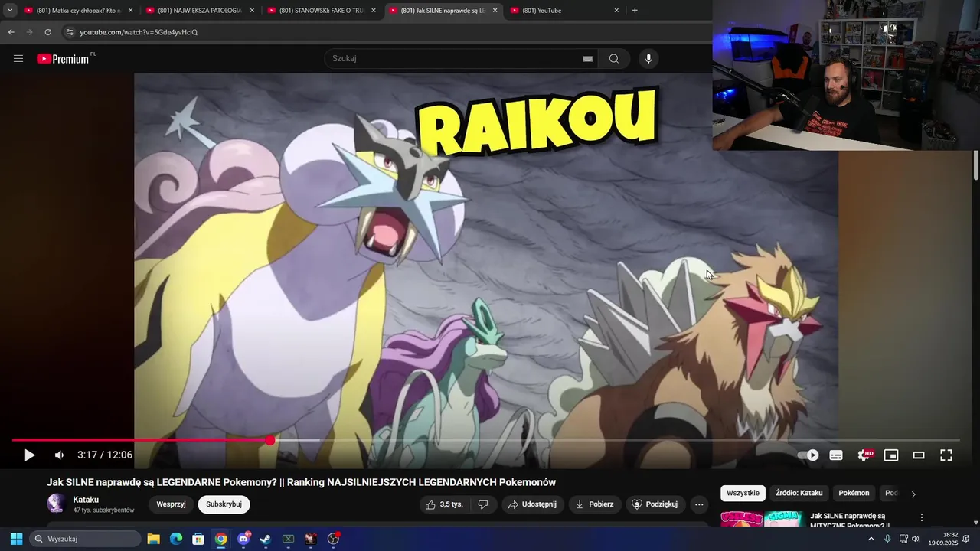Click the site information icon in address bar

point(70,32)
